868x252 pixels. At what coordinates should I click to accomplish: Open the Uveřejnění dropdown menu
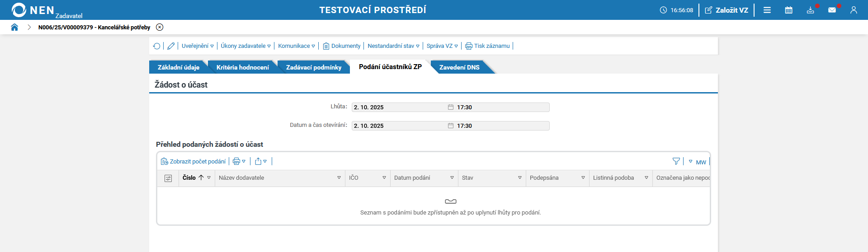(198, 46)
